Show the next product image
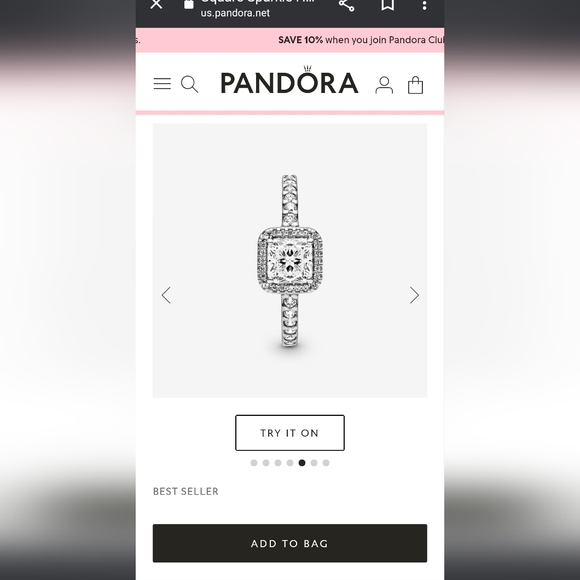Viewport: 580px width, 580px height. point(414,295)
